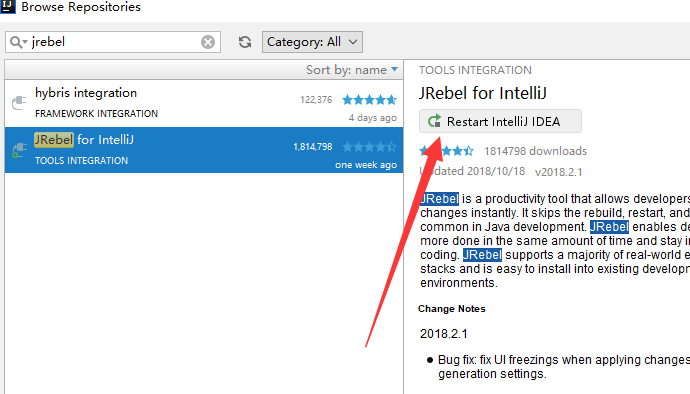Image resolution: width=690 pixels, height=394 pixels.
Task: Click hybris integration star rating
Action: [370, 100]
